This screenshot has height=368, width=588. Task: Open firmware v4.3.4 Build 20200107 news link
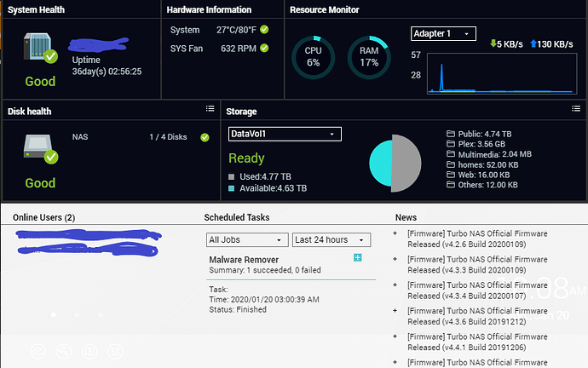(477, 290)
